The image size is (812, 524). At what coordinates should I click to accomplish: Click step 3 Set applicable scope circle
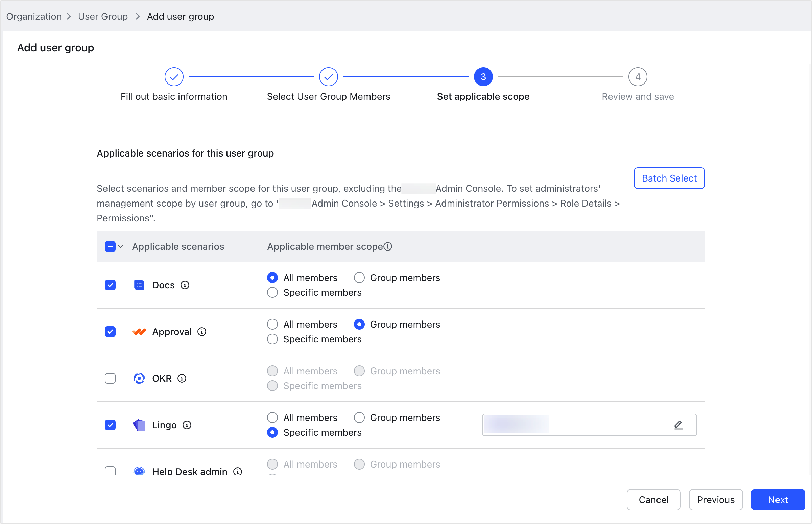coord(483,77)
